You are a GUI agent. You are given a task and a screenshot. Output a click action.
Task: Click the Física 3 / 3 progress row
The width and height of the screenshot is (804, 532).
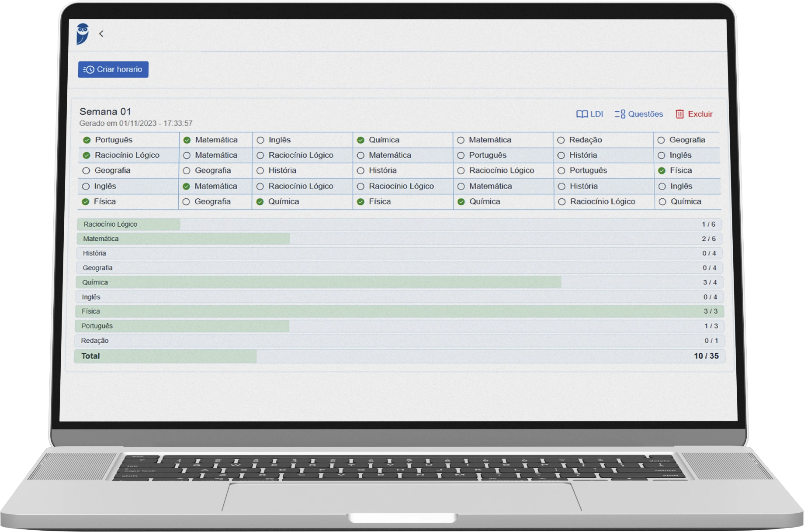(399, 311)
